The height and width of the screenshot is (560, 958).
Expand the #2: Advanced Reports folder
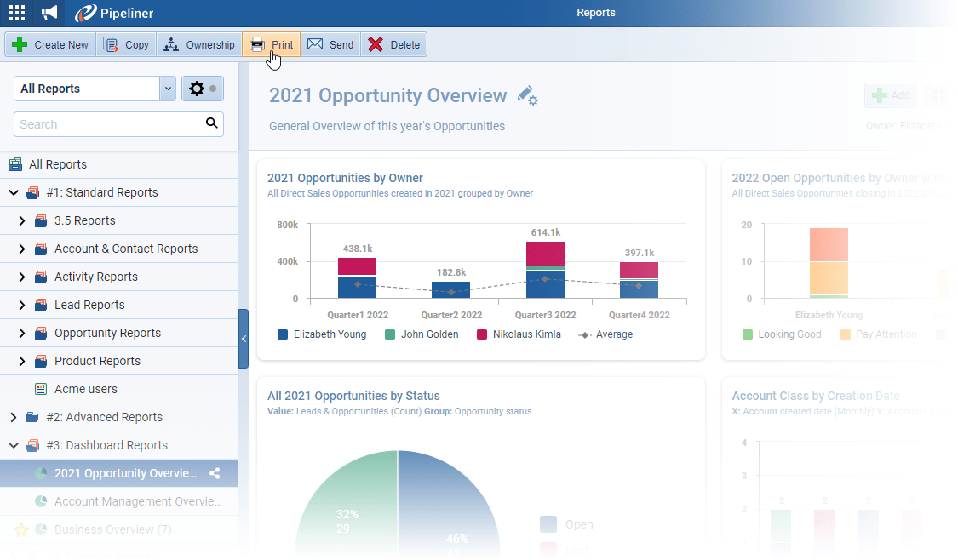[14, 417]
